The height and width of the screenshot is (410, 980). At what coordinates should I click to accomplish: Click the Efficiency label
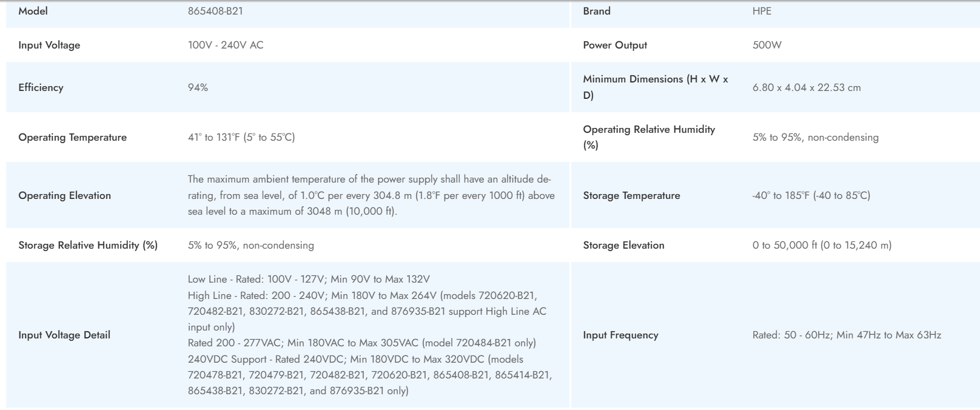click(41, 87)
